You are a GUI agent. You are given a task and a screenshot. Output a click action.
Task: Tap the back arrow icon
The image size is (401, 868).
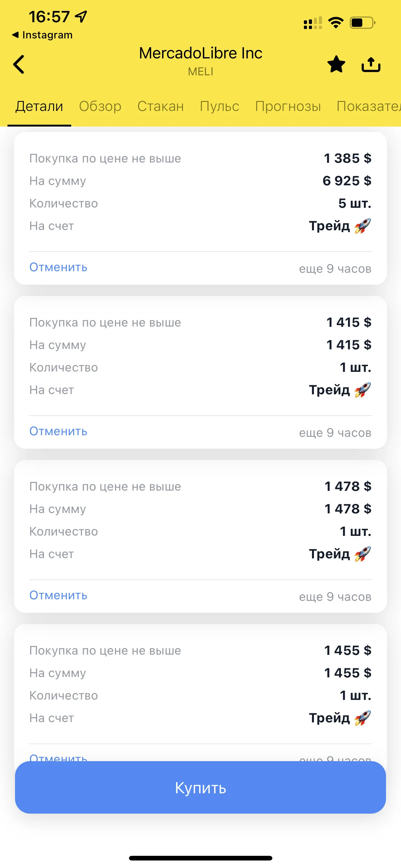19,64
